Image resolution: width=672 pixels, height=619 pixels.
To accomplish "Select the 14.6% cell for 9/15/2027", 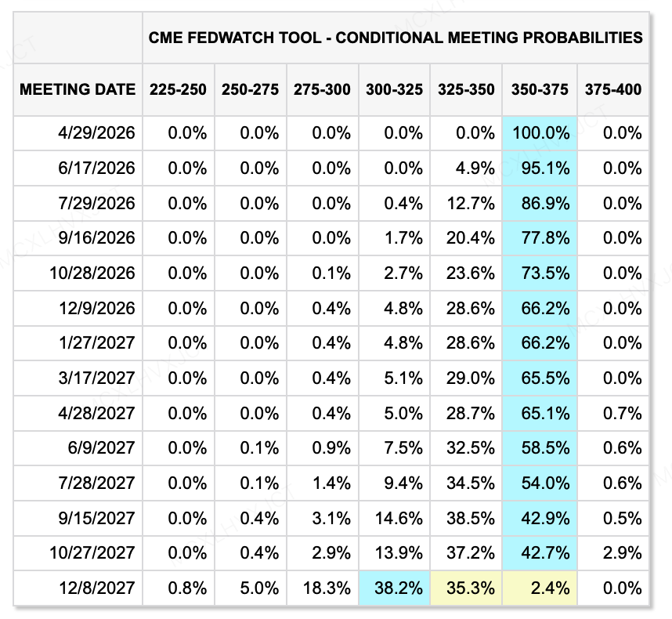I will point(394,518).
